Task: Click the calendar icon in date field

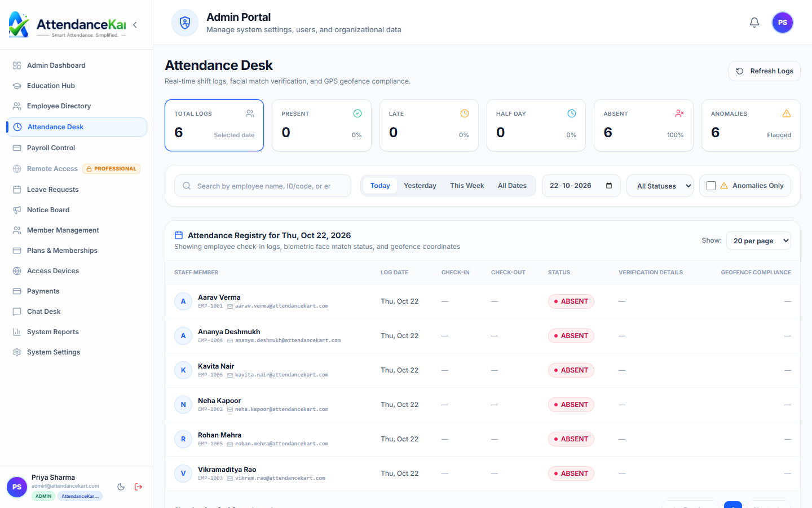Action: pyautogui.click(x=609, y=186)
